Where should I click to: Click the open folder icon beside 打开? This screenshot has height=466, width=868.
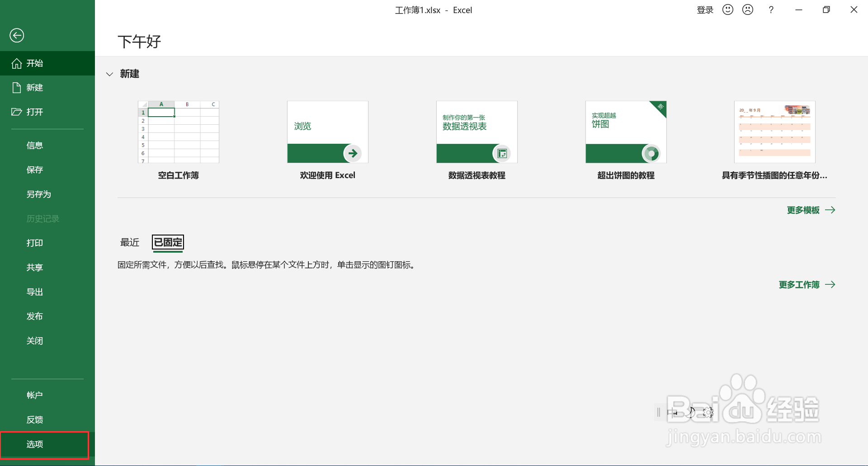[17, 112]
